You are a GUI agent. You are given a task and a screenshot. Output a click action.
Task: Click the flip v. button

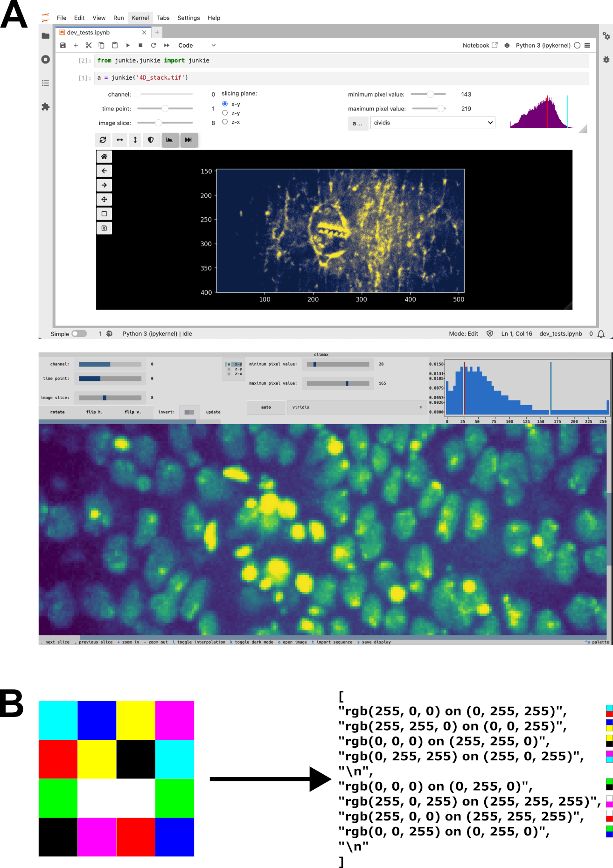coord(132,412)
